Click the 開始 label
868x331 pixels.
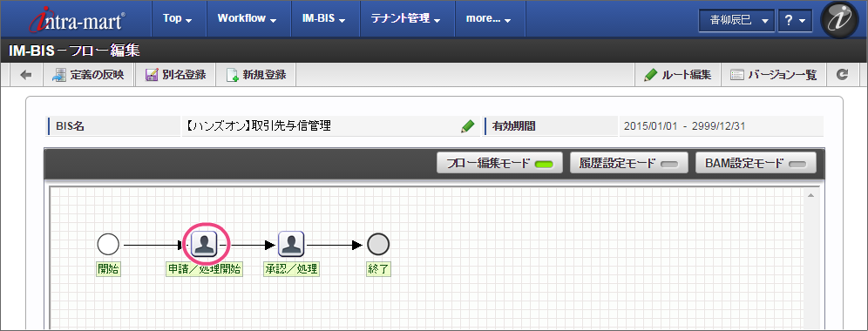[108, 269]
